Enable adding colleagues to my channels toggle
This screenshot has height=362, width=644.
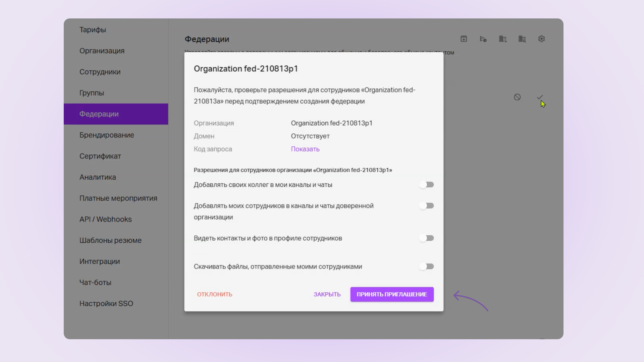tap(426, 185)
